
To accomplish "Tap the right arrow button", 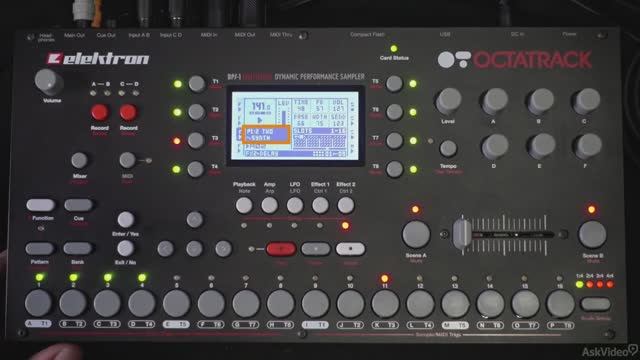I will pos(223,249).
